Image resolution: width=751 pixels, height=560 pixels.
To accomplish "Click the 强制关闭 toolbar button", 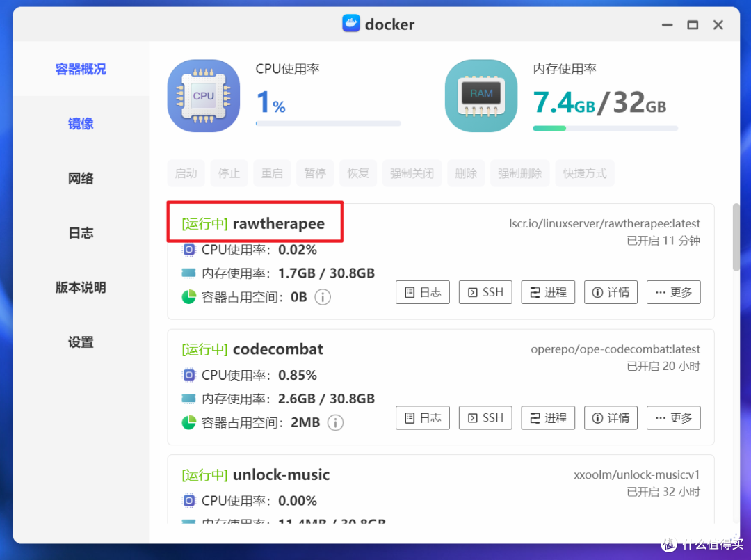I will tap(412, 173).
